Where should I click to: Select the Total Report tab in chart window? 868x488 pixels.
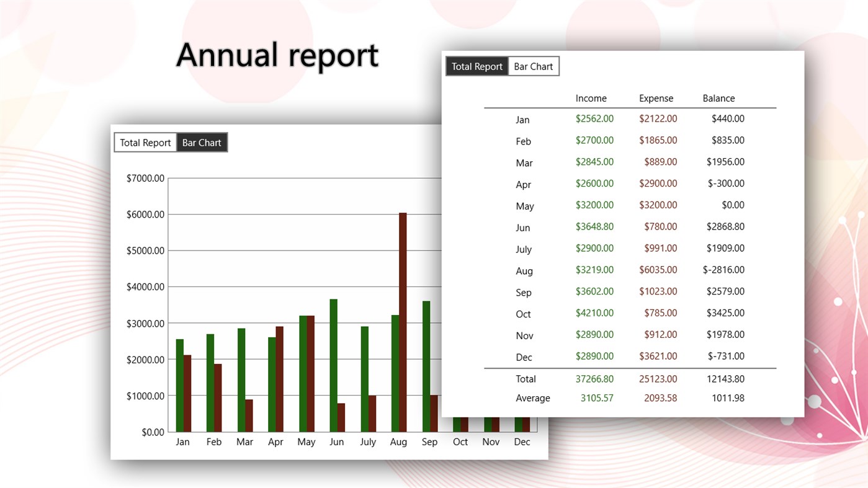click(145, 142)
